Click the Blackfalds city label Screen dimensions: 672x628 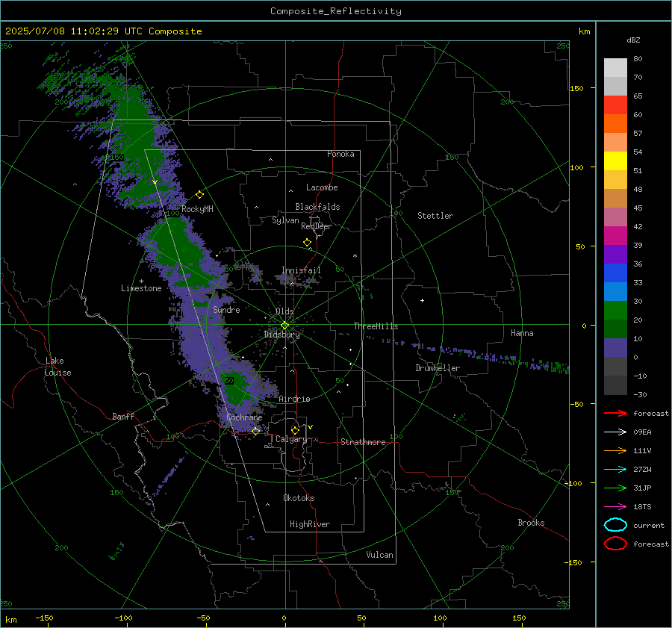317,207
